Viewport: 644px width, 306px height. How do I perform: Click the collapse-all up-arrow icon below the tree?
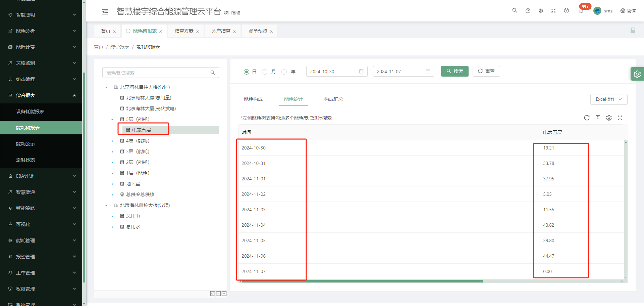[224, 294]
